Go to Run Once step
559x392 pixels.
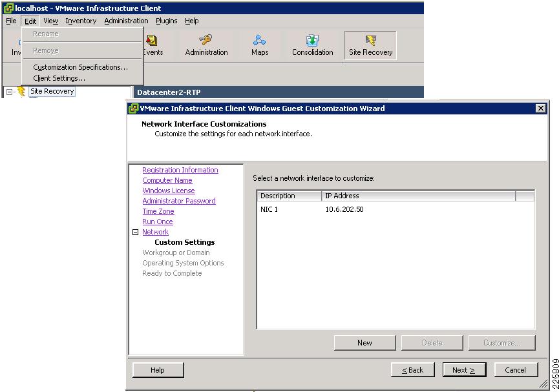(x=158, y=222)
